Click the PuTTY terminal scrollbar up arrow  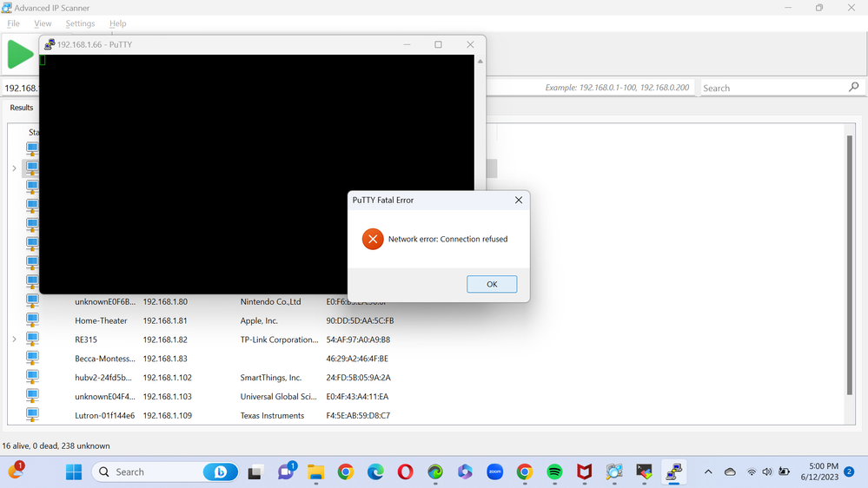(x=480, y=62)
